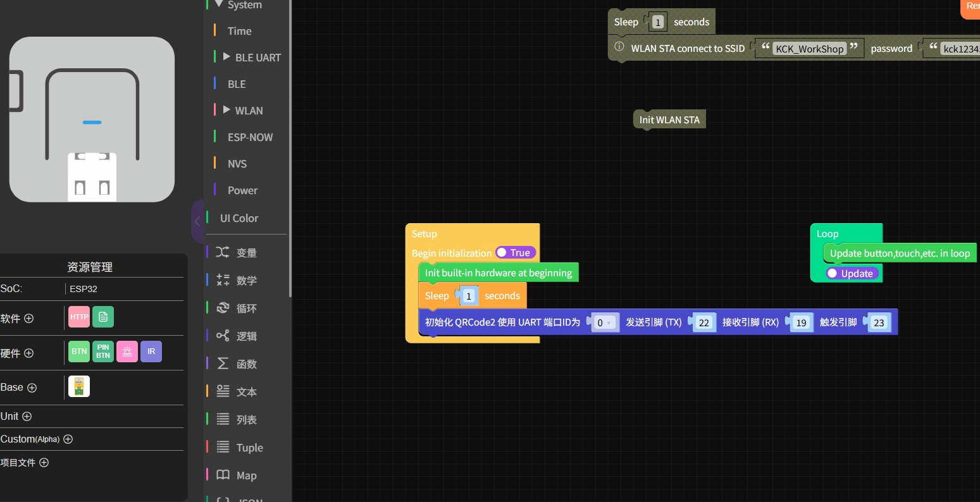Image resolution: width=980 pixels, height=502 pixels.
Task: Select the Init WLAN STA block
Action: click(x=669, y=119)
